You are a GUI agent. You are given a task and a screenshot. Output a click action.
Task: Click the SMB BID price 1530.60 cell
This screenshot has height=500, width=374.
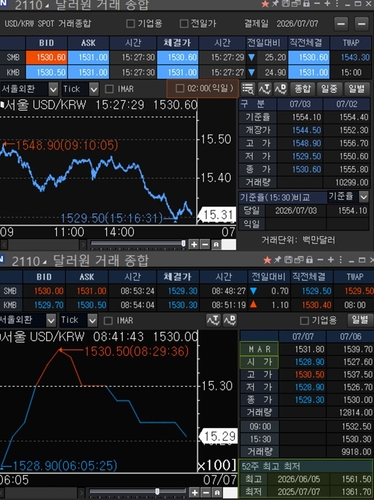pos(47,57)
